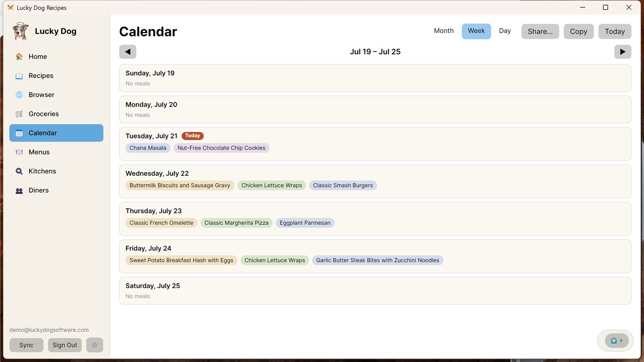Select the Week view tab
644x362 pixels.
click(476, 31)
